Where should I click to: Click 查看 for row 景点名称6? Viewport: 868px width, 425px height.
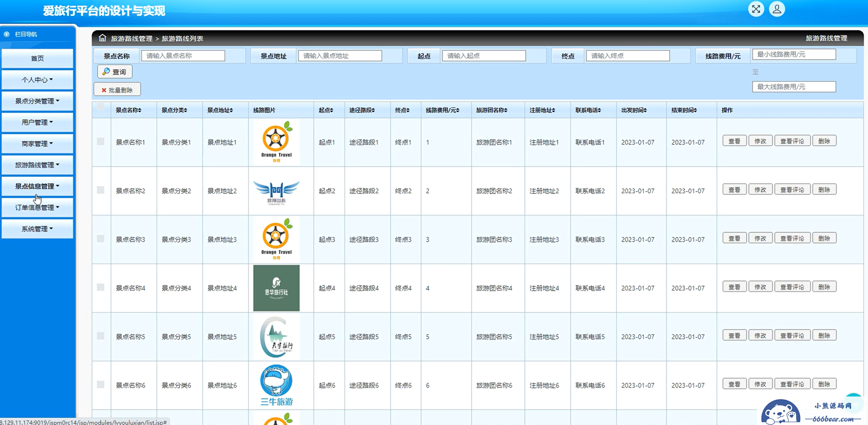coord(734,384)
